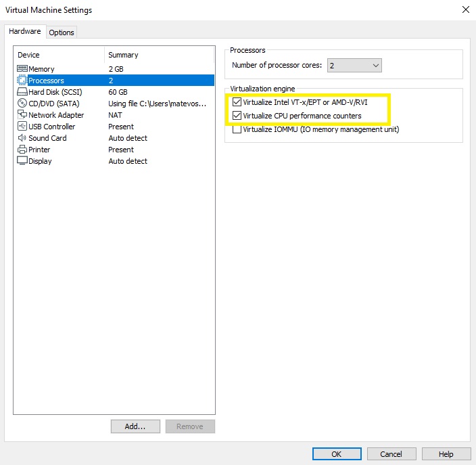
Task: Select the USB Controller icon
Action: (x=22, y=127)
